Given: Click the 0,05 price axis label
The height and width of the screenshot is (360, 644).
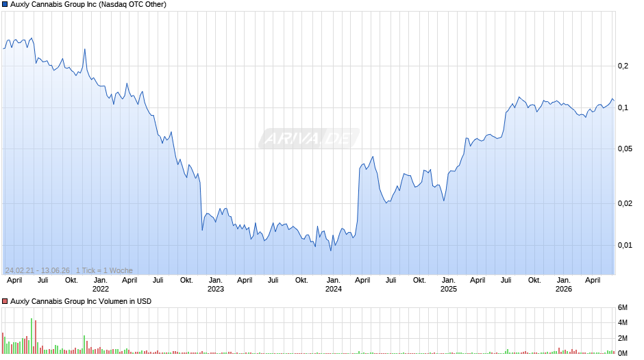Looking at the screenshot, I should pyautogui.click(x=625, y=149).
